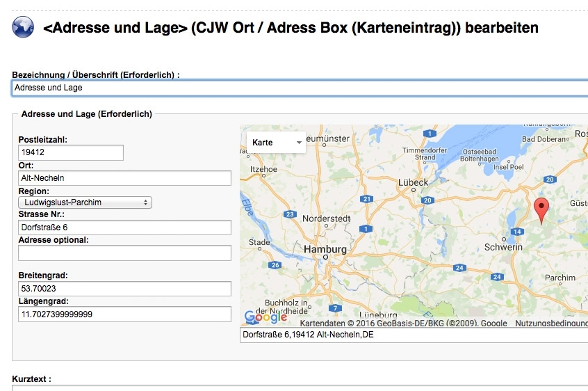Click the Google logo on the map
Screen dimensions: 588x391
point(266,317)
